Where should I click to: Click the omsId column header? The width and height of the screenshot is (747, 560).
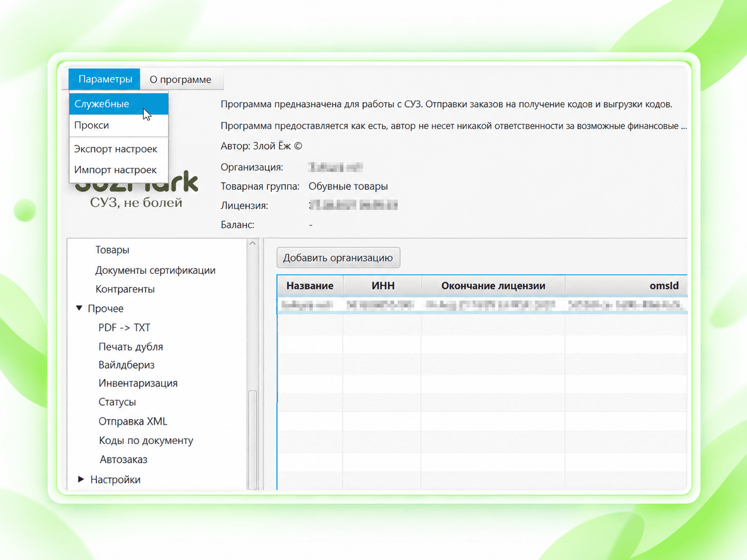coord(626,286)
